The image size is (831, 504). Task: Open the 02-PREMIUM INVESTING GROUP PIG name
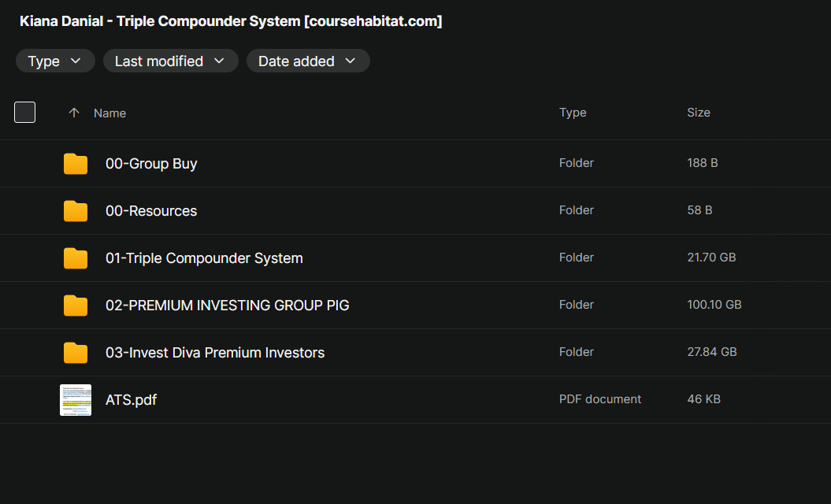228,306
